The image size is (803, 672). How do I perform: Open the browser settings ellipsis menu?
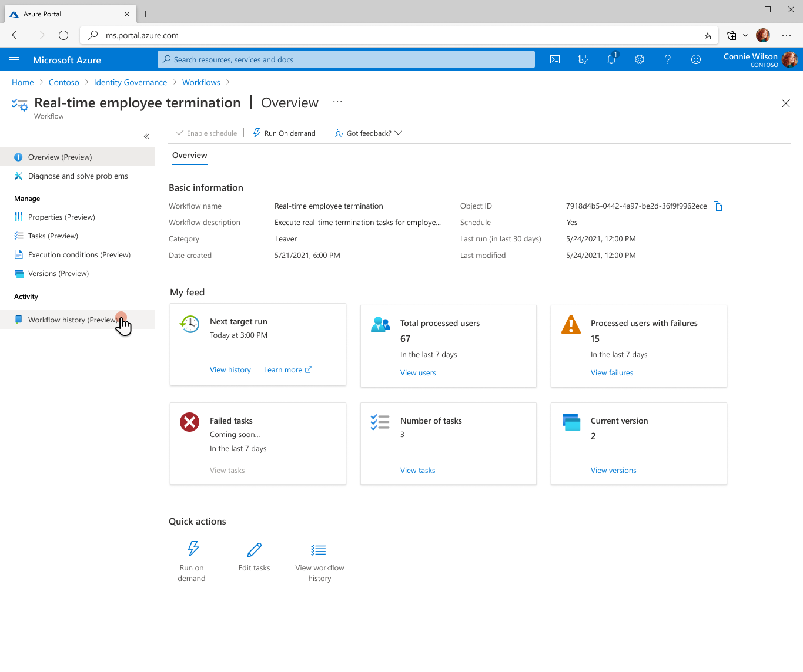pyautogui.click(x=787, y=35)
